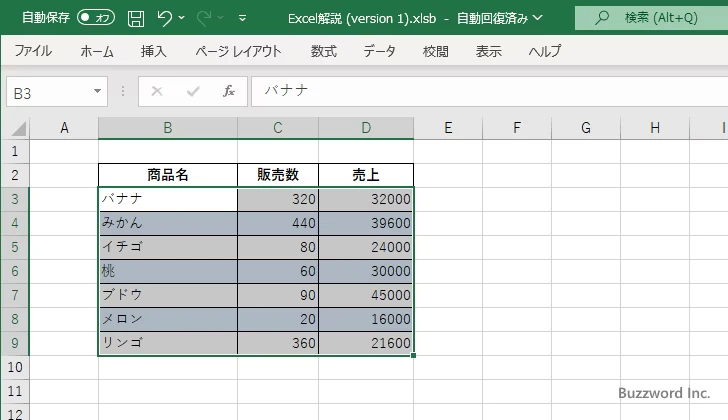Select column F header

(517, 128)
